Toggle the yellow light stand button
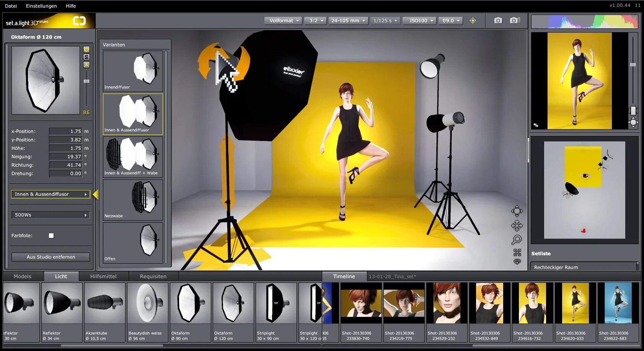Viewport: 644px width, 351px height. [x=86, y=65]
